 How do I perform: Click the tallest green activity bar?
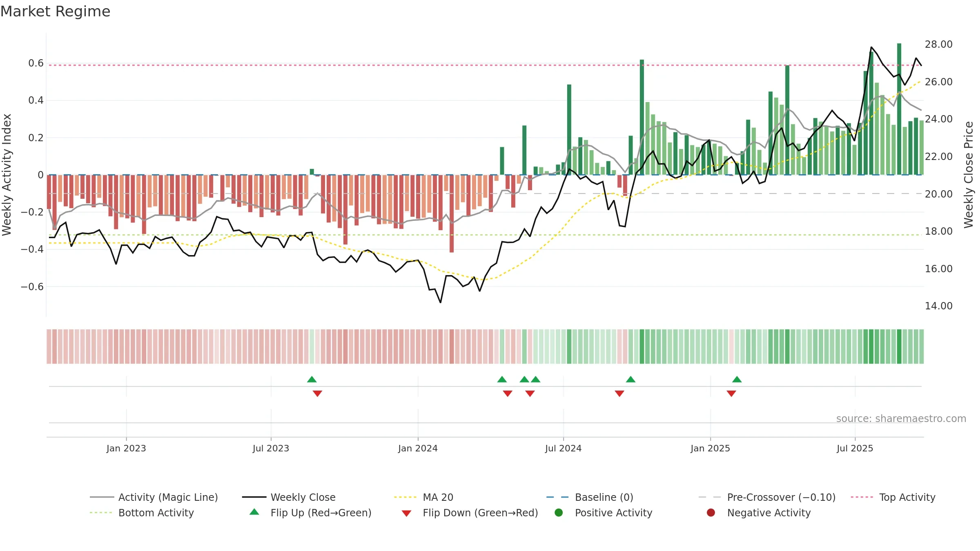pyautogui.click(x=899, y=109)
